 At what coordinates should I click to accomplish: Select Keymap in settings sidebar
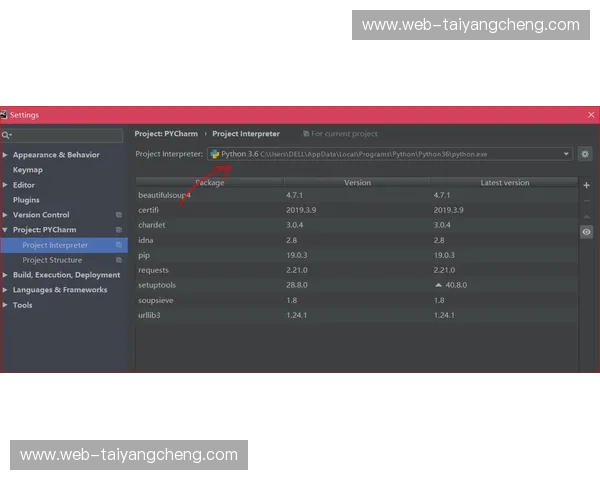(x=28, y=170)
